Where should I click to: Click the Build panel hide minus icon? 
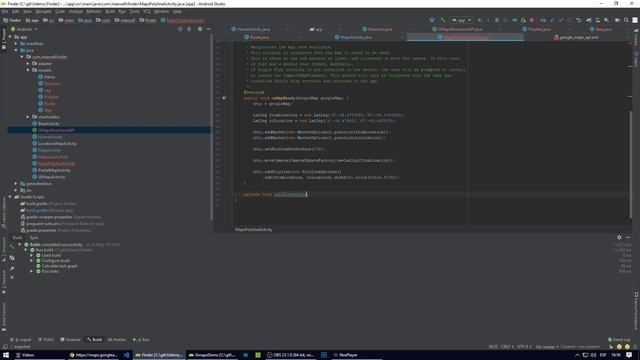[x=628, y=237]
